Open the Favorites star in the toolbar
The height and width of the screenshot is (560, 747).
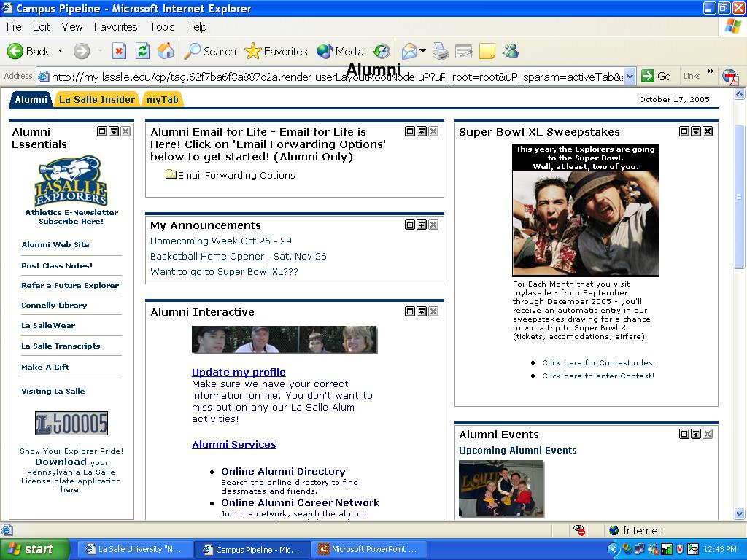(276, 51)
